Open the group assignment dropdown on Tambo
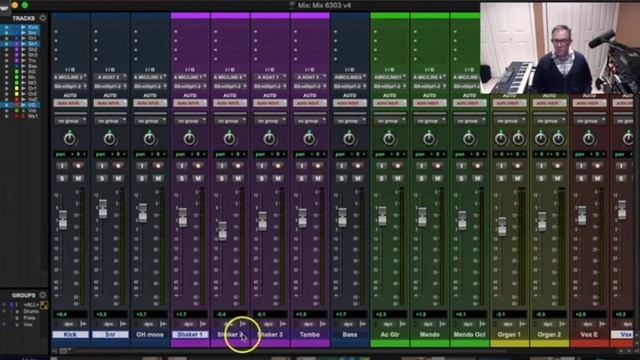This screenshot has height=360, width=640. (x=310, y=121)
